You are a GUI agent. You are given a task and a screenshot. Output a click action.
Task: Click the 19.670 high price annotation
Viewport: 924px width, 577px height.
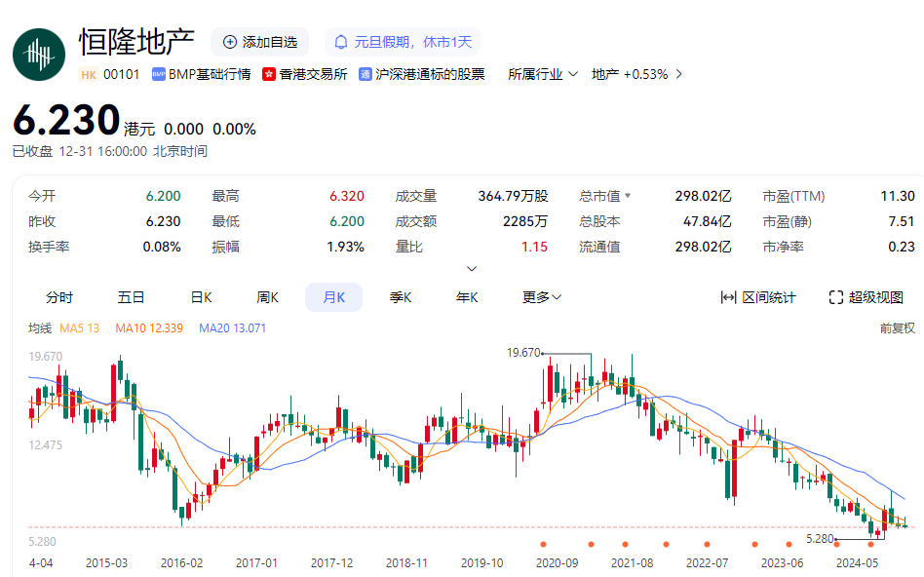(x=523, y=353)
